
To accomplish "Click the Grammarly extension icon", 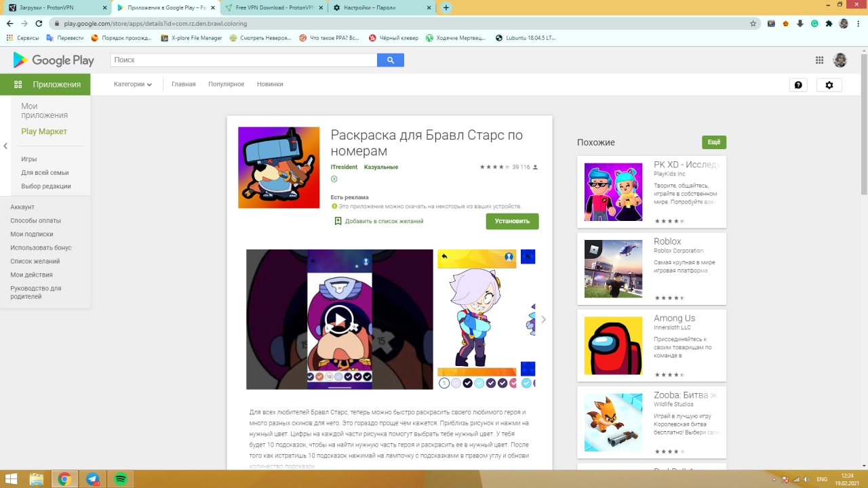I will coord(814,23).
